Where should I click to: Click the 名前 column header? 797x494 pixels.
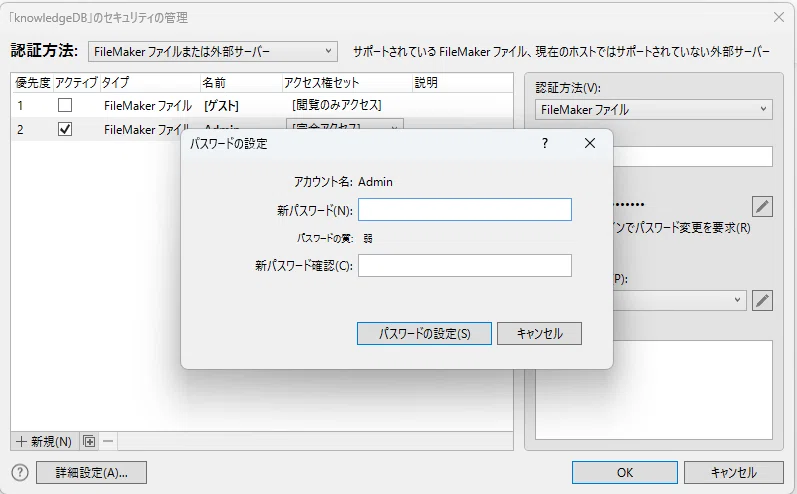click(x=241, y=82)
